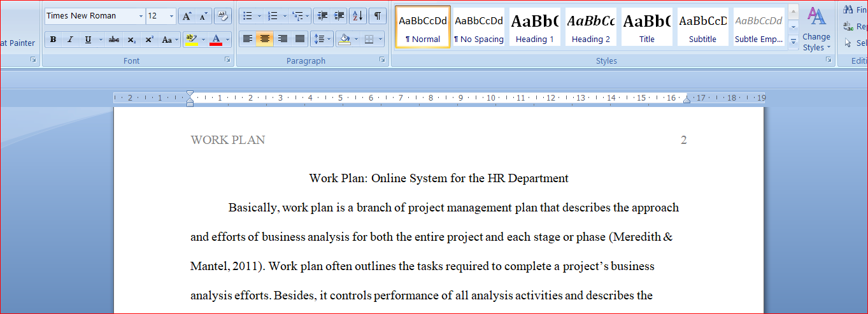Screen dimensions: 868x314
Task: Open underline style dropdown arrow
Action: pos(100,39)
